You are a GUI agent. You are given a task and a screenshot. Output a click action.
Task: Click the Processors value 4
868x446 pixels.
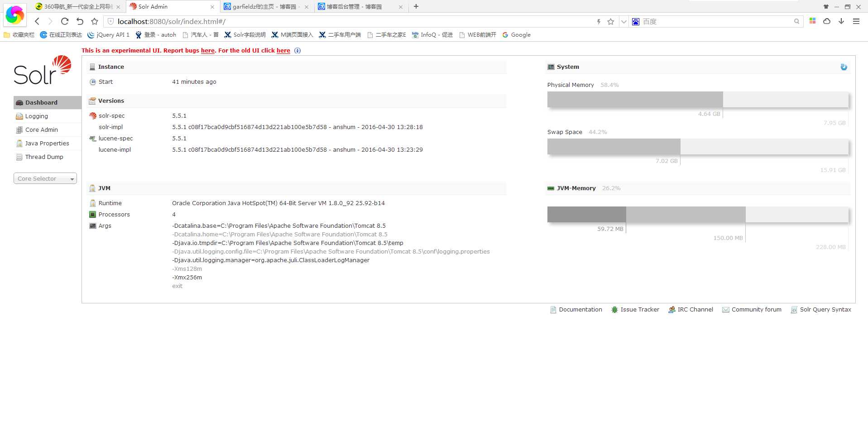[x=174, y=215]
